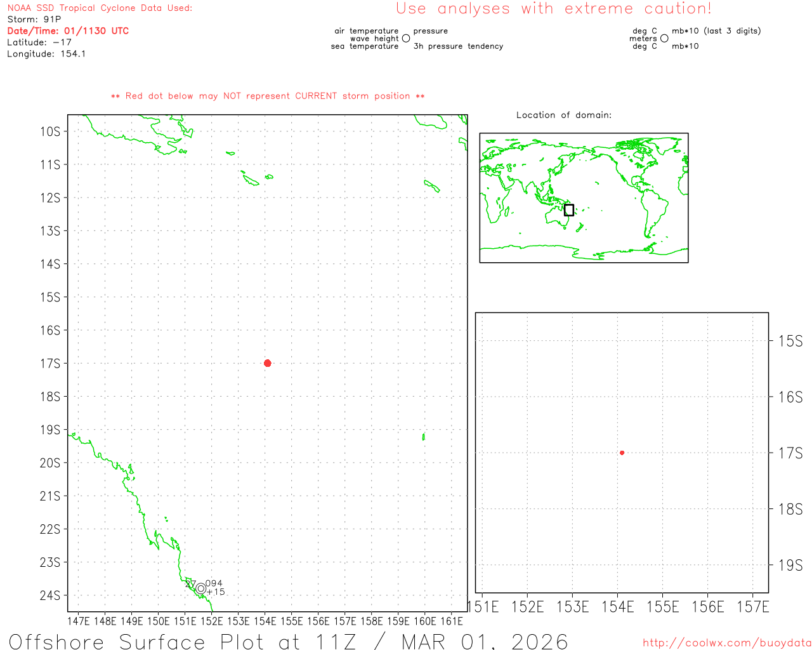Click the 157E label on the inset map
This screenshot has height=650, width=812.
click(752, 607)
